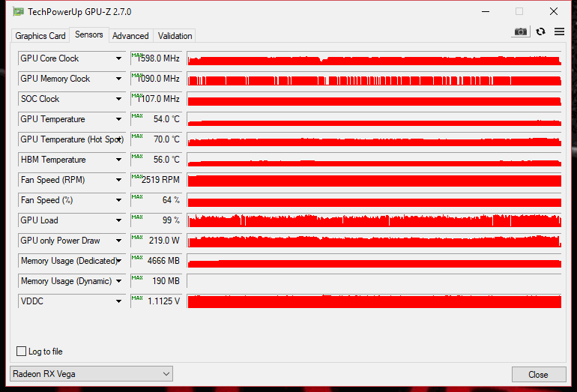
Task: Click the 190 MB dynamic memory value
Action: [157, 281]
